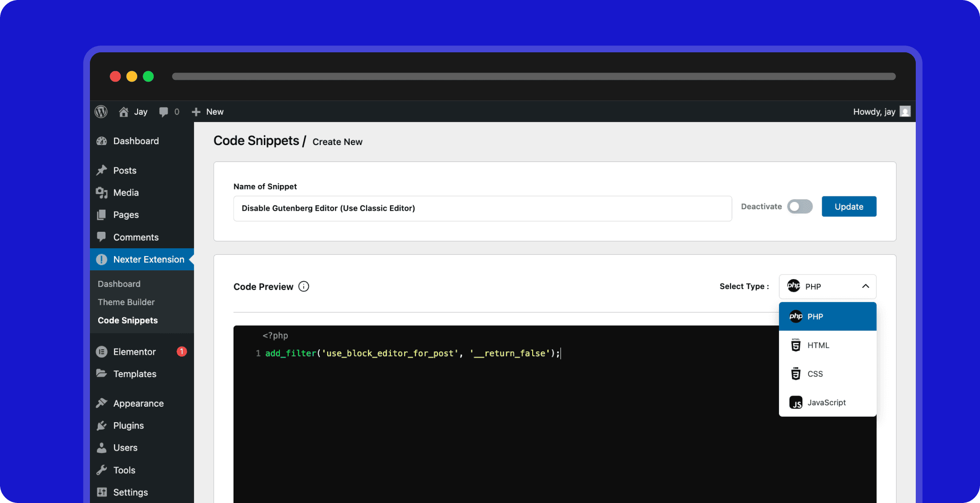980x503 pixels.
Task: Open Nexter Dashboard submenu link
Action: pyautogui.click(x=119, y=284)
